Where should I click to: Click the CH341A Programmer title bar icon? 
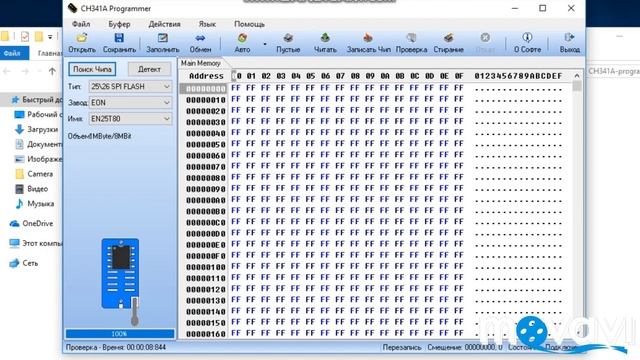(72, 8)
